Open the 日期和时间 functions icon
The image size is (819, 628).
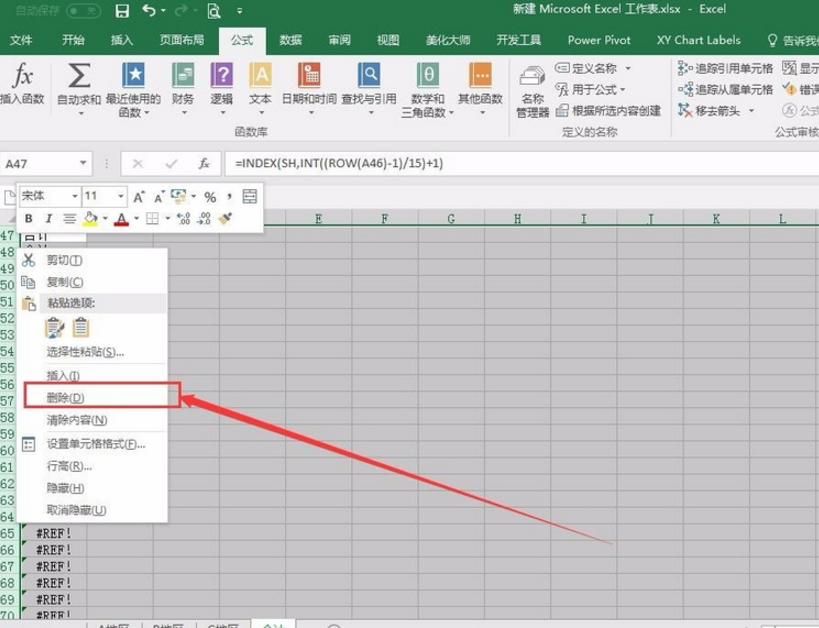pyautogui.click(x=308, y=76)
